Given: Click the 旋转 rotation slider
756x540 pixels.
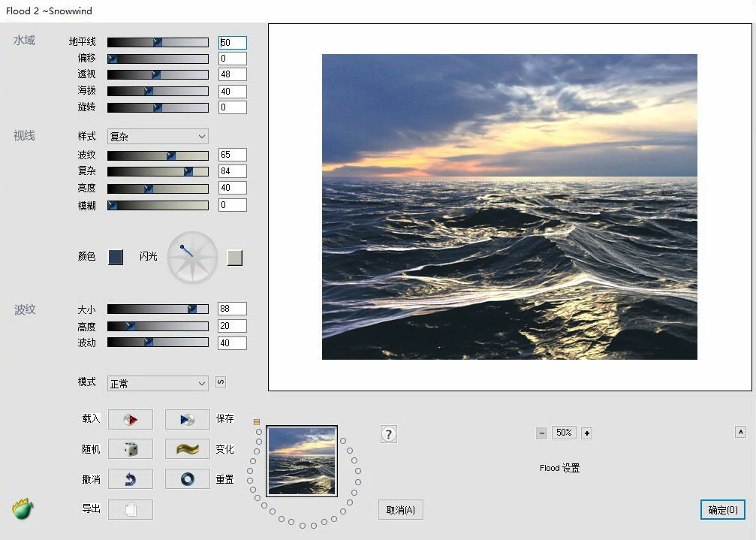Looking at the screenshot, I should 158,107.
